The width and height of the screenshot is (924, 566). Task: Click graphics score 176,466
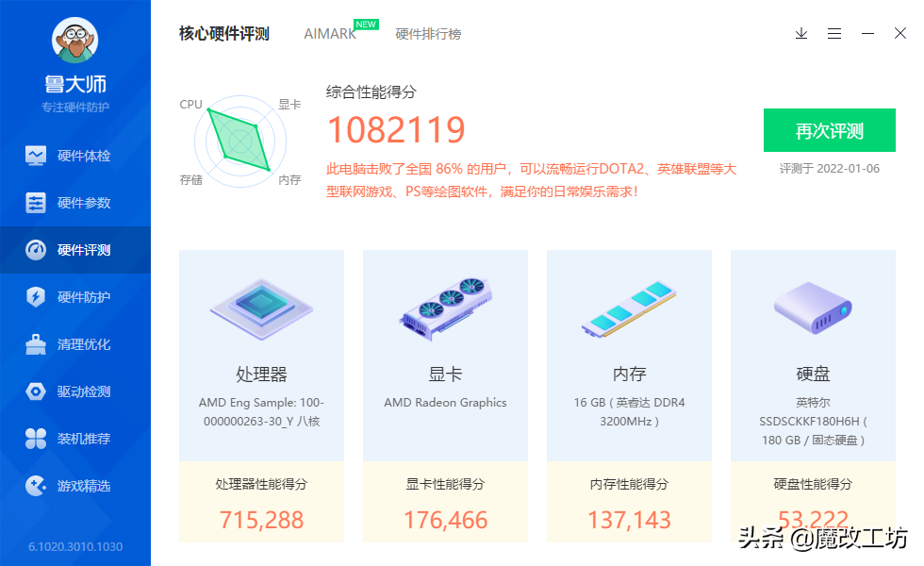(445, 520)
